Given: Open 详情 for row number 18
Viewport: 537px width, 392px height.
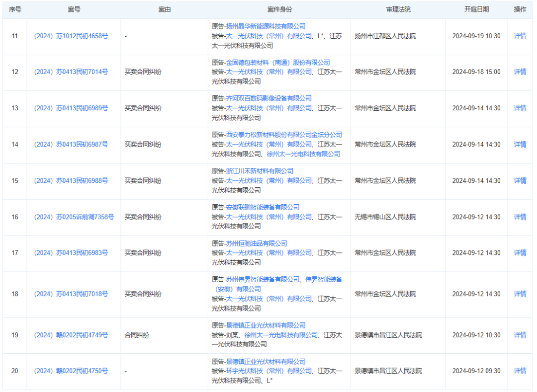Looking at the screenshot, I should point(520,294).
